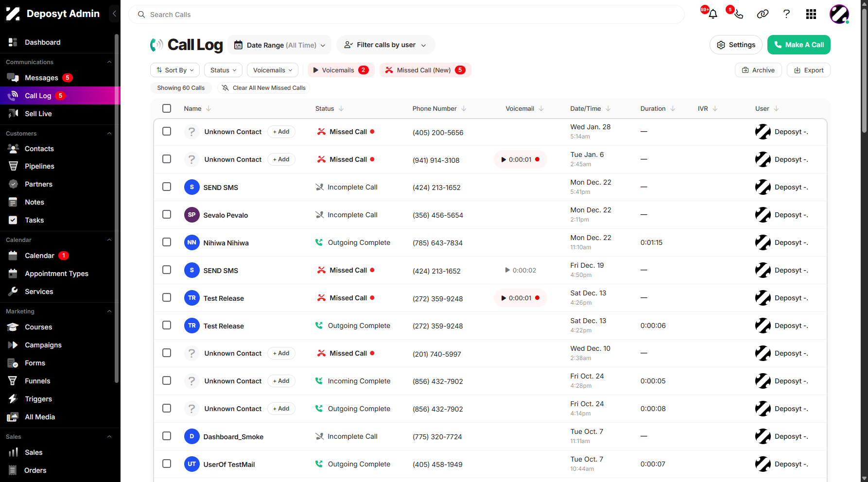Screen dimensions: 868x482
Task: Click the link chain icon in header
Action: click(x=763, y=14)
